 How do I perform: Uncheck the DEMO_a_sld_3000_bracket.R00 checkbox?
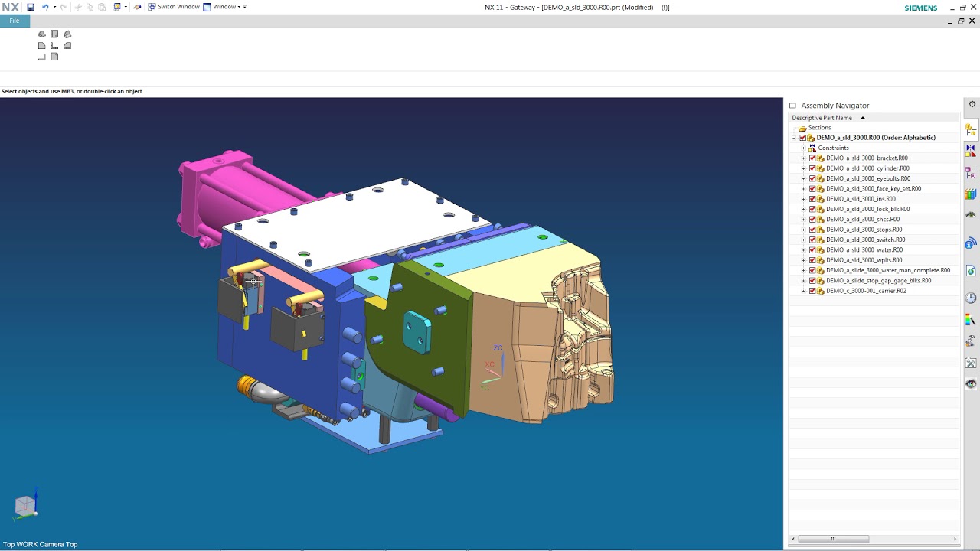click(812, 158)
